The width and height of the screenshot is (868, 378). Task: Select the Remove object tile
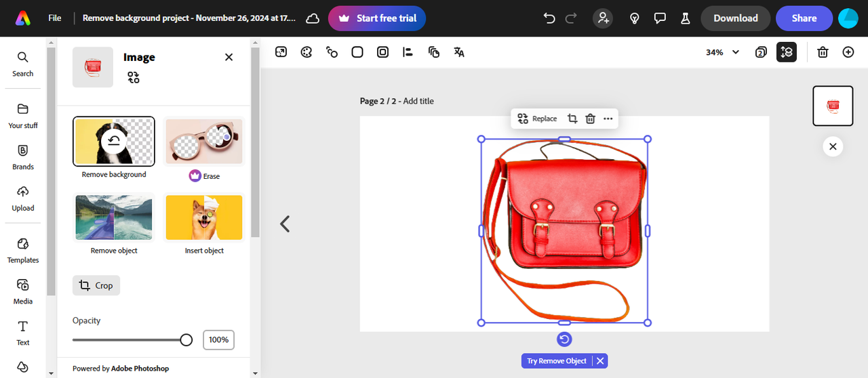[114, 224]
